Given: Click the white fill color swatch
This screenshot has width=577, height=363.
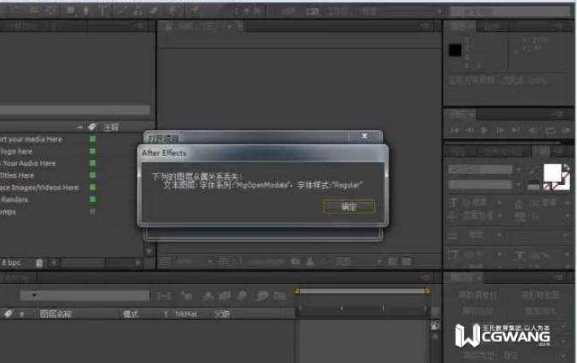Looking at the screenshot, I should [x=552, y=172].
